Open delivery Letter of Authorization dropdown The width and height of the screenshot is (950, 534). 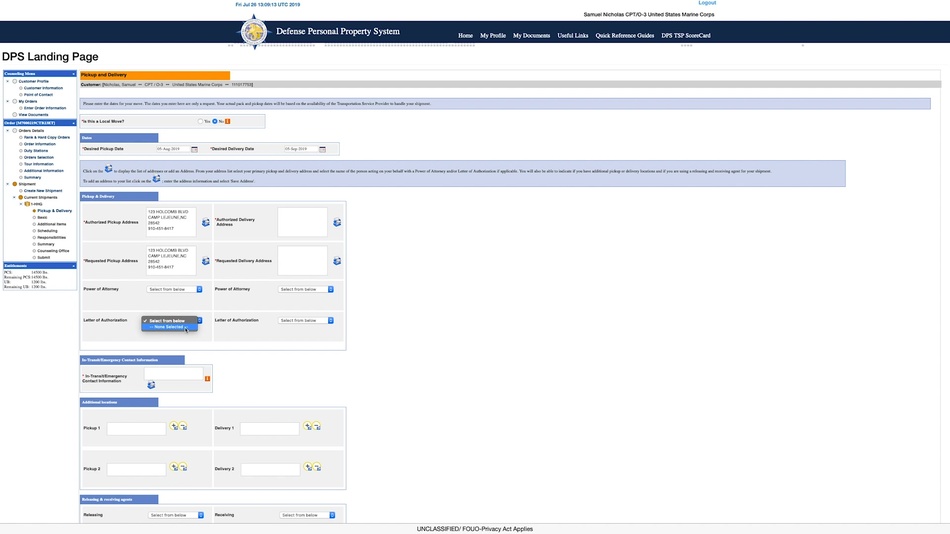(305, 320)
